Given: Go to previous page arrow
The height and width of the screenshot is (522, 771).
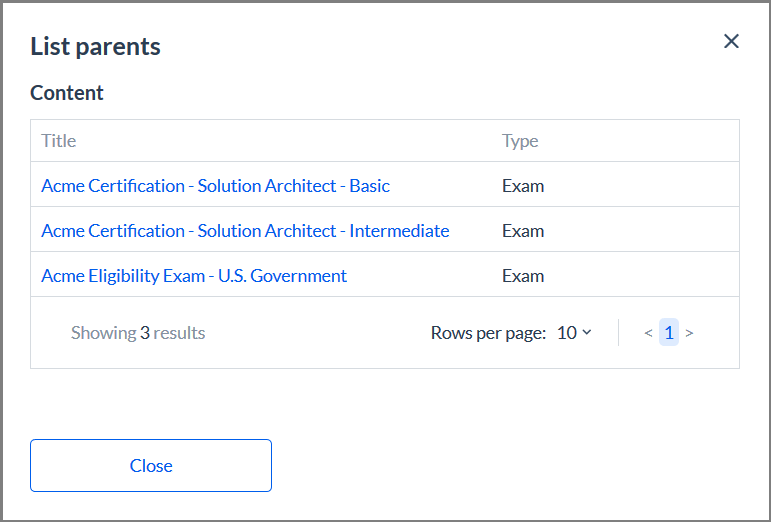Looking at the screenshot, I should click(648, 333).
